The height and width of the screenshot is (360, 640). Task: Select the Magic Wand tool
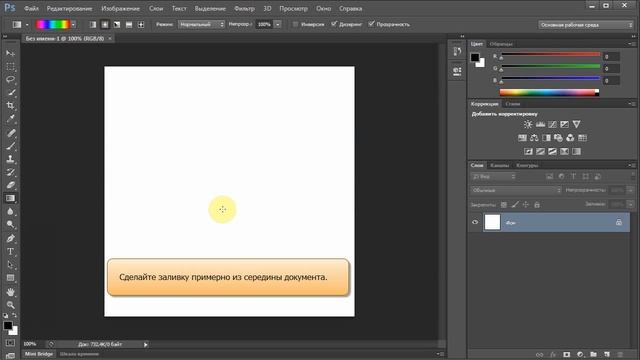pos(10,93)
